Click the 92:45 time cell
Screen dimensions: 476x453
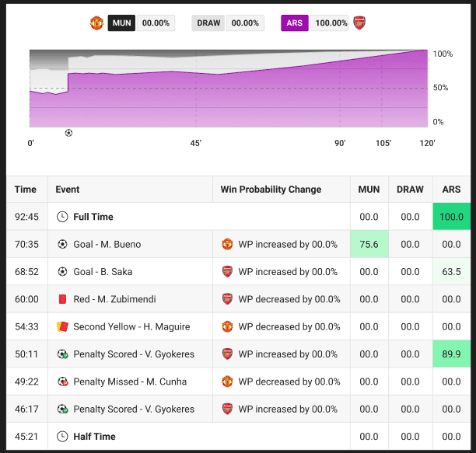(x=26, y=217)
